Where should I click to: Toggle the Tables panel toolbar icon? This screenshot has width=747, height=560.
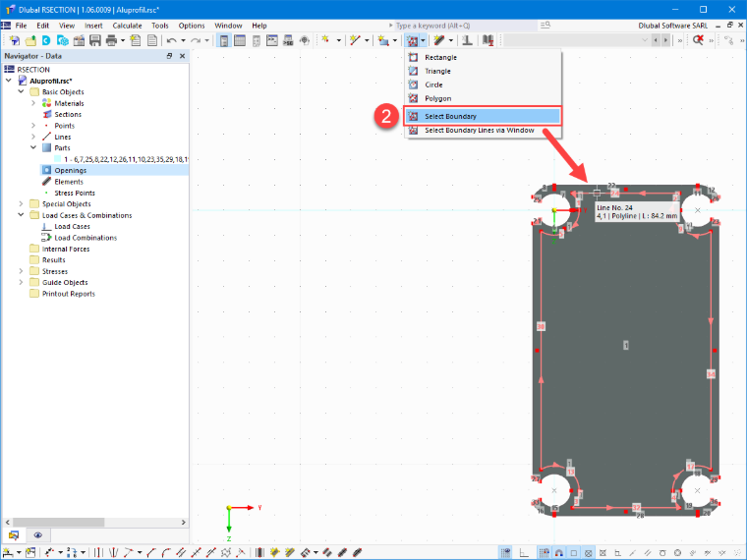[x=240, y=41]
